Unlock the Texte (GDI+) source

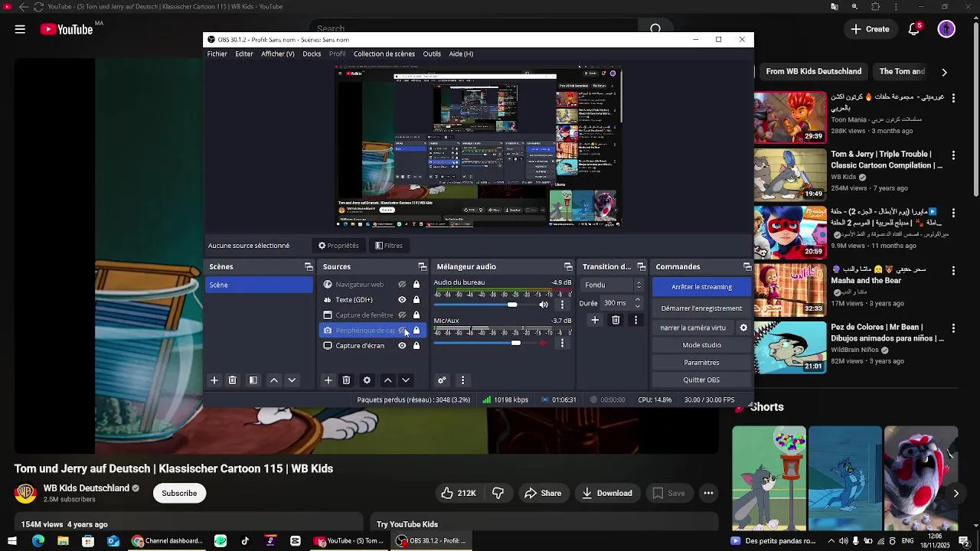(416, 300)
